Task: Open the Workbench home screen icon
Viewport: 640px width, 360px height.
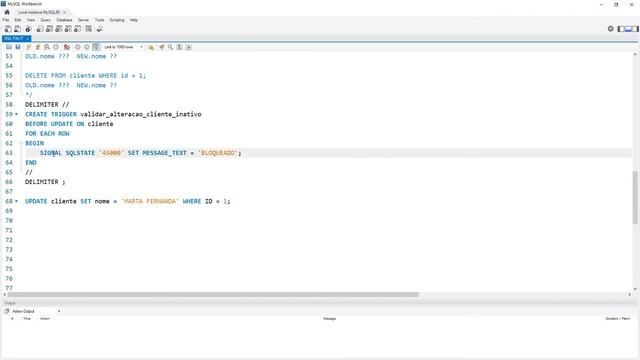Action: (7, 12)
